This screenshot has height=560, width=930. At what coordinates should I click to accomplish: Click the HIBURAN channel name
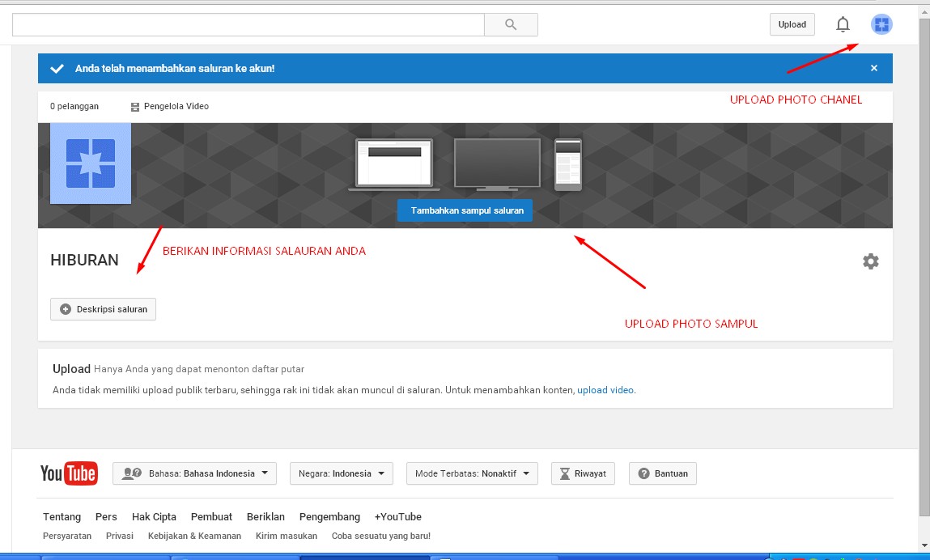pos(84,260)
